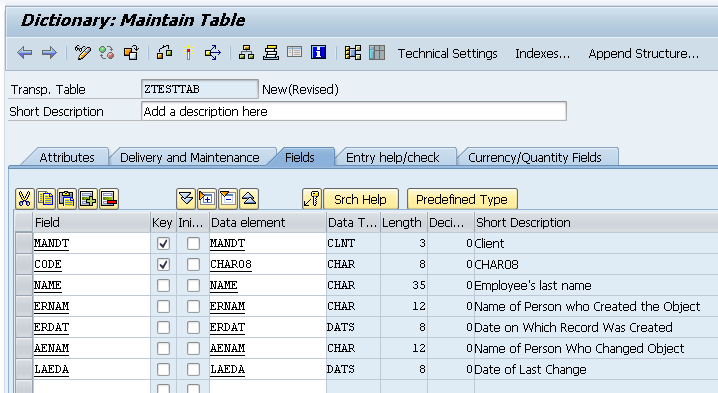The width and height of the screenshot is (718, 393).
Task: Check the Key checkbox for NAME
Action: [x=163, y=285]
